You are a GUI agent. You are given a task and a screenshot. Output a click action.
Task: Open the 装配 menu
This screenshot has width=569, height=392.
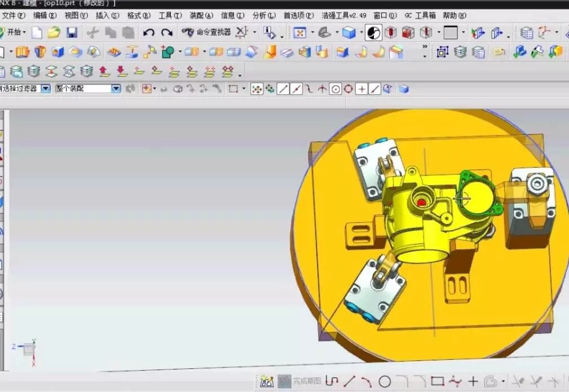201,15
